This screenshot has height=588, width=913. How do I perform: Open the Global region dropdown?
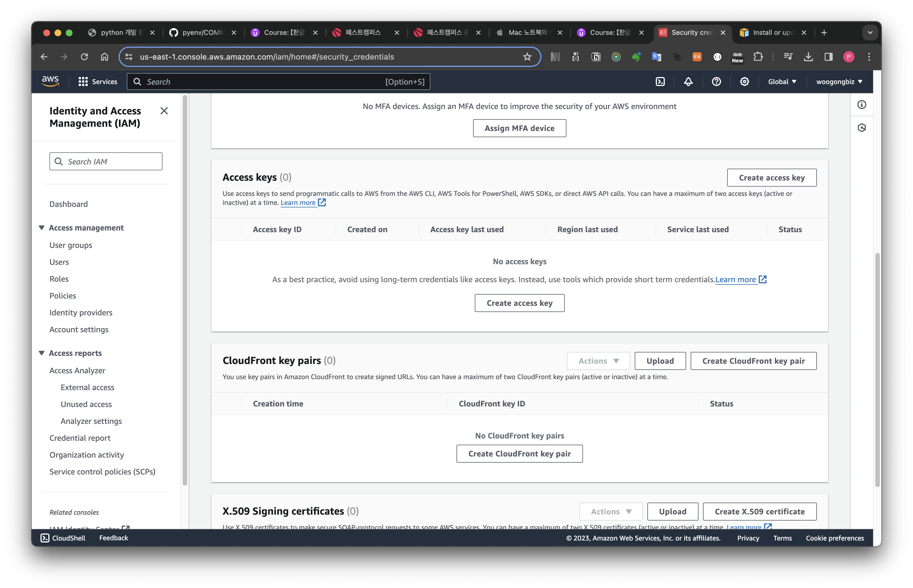coord(782,82)
